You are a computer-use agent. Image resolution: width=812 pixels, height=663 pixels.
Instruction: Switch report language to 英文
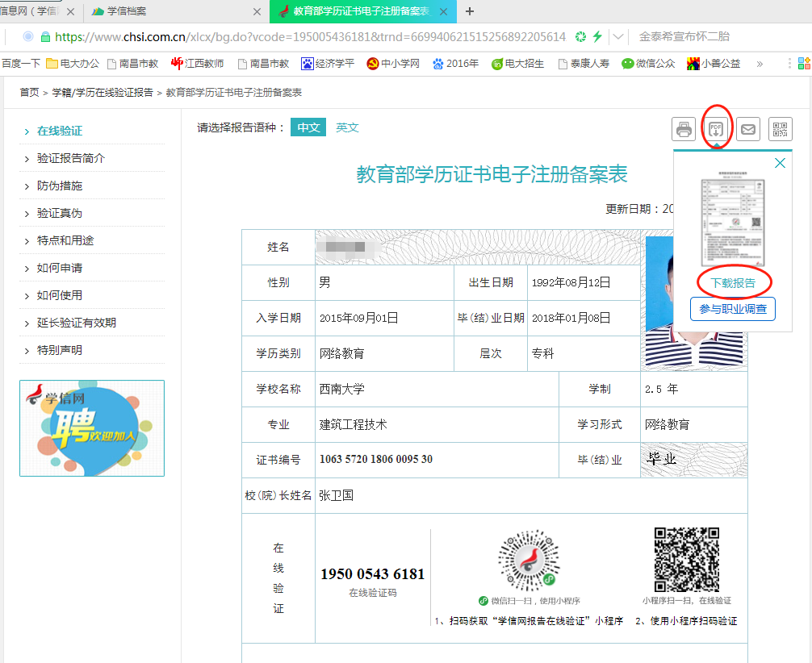click(x=348, y=127)
